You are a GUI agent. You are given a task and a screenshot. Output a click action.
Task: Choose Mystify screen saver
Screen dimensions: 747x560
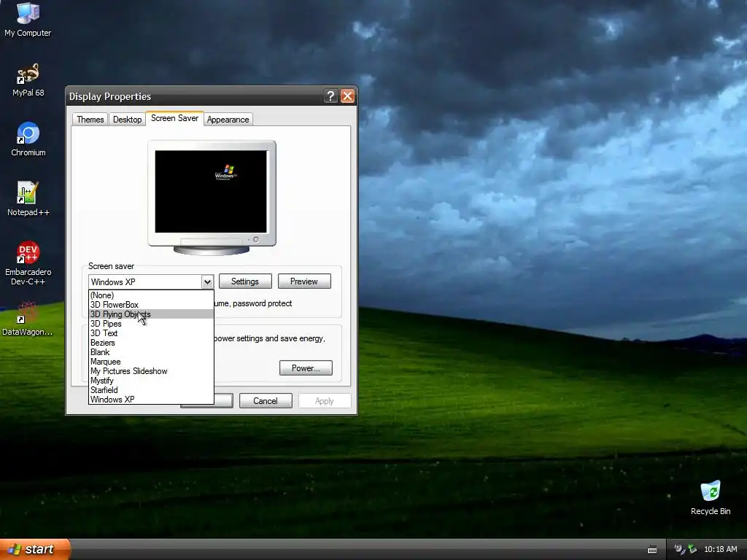point(151,381)
